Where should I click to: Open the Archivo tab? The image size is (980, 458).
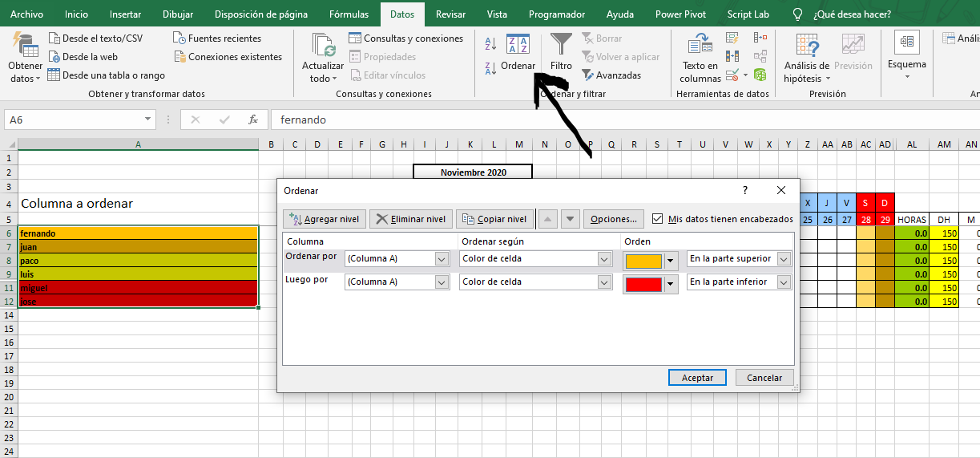26,14
